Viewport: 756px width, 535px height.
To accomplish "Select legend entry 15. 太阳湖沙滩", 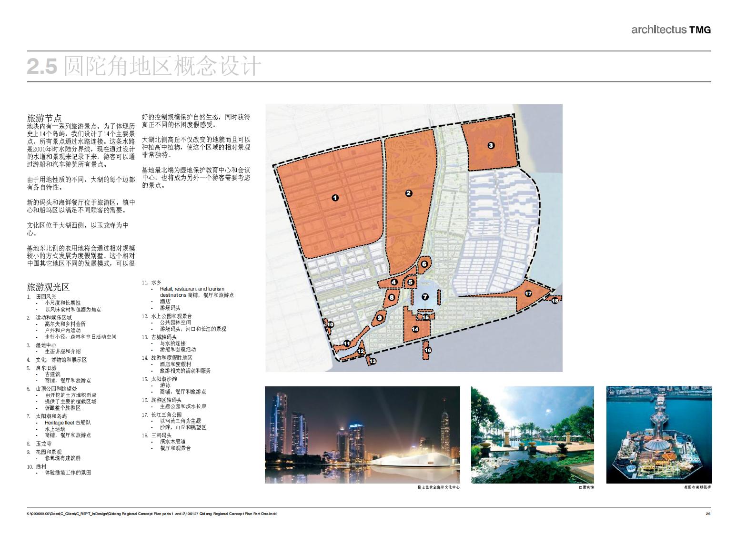I will 159,379.
